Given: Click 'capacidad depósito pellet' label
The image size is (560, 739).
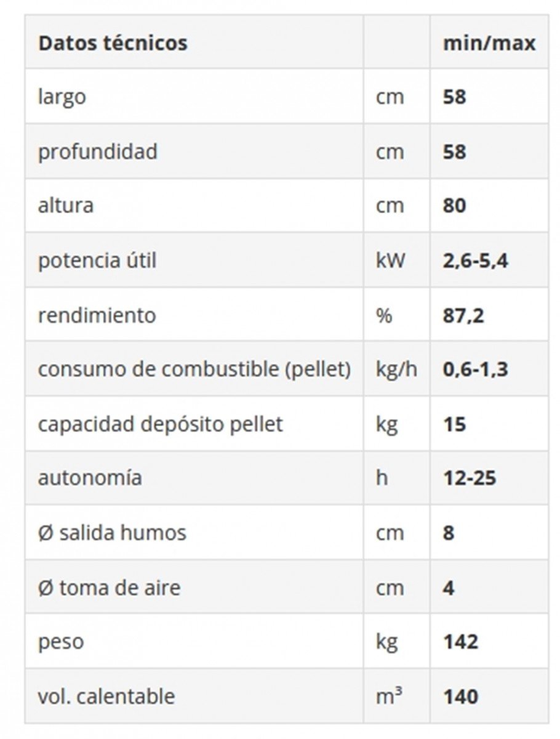Looking at the screenshot, I should 161,424.
